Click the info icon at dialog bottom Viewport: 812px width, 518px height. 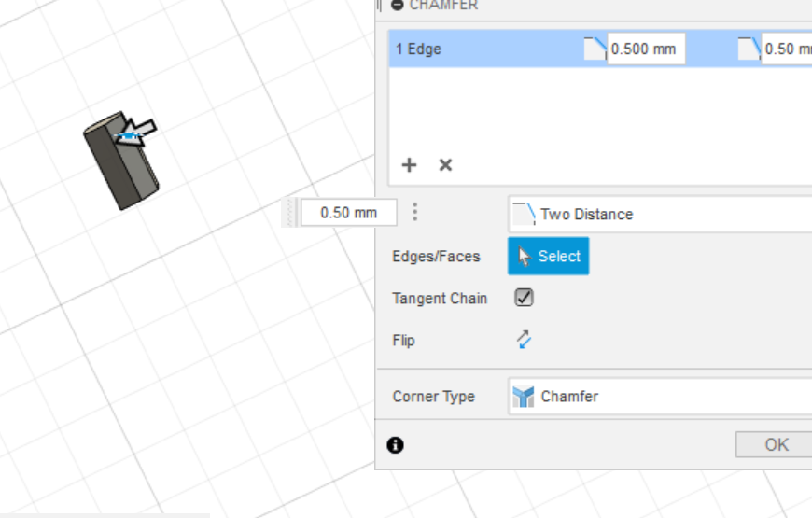click(x=396, y=445)
